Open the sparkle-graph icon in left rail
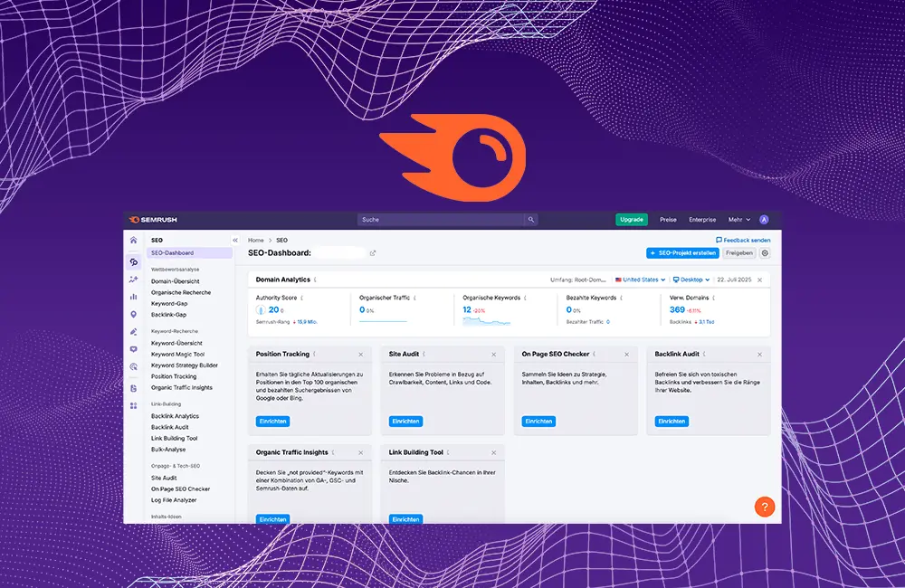The image size is (905, 588). [133, 280]
